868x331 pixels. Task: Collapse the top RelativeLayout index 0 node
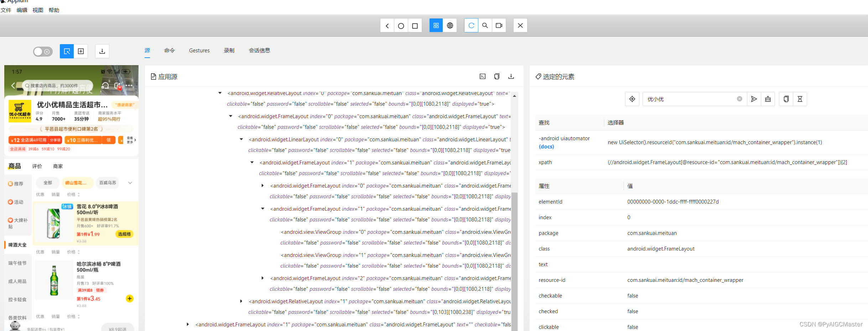[x=220, y=93]
